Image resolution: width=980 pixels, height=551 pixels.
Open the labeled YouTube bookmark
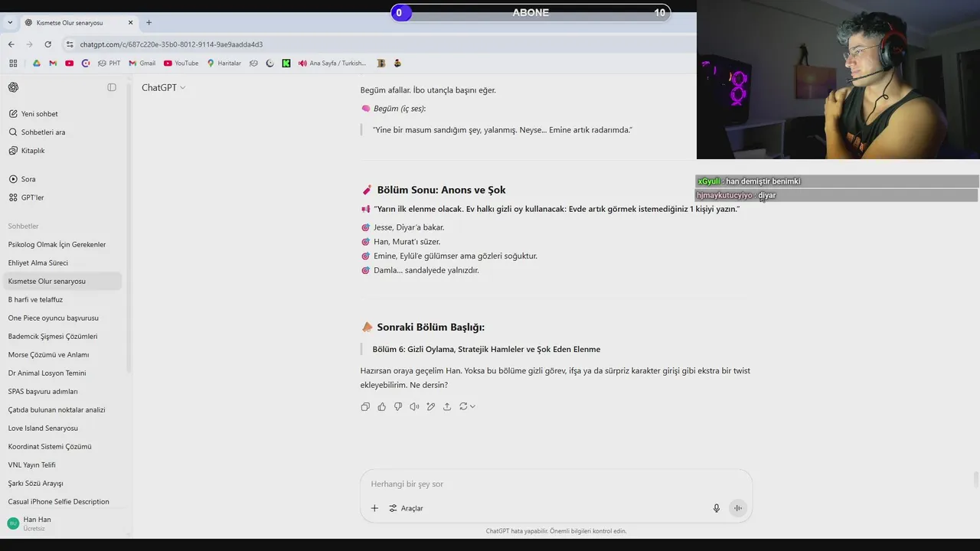181,64
